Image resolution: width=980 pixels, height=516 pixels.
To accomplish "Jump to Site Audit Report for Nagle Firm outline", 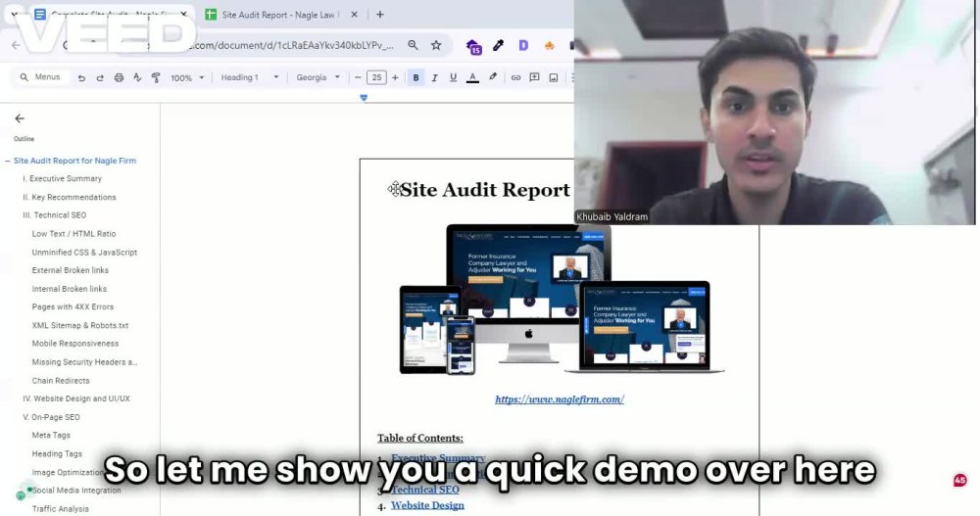I will 74,161.
